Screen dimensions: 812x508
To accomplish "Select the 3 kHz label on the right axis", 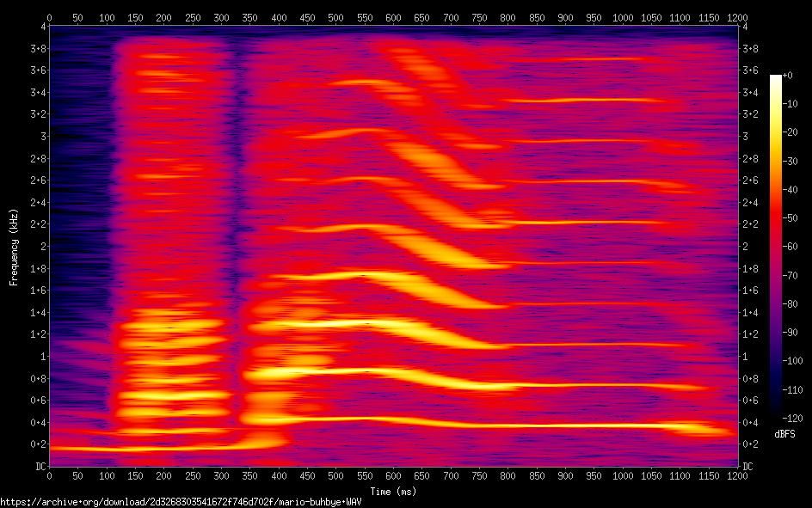I will 745,136.
